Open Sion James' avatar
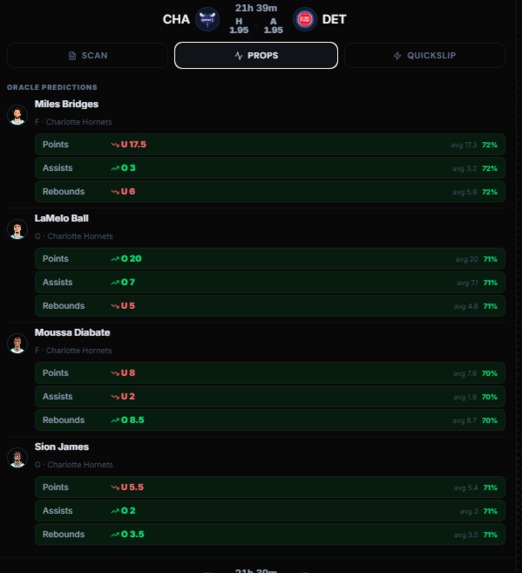This screenshot has height=573, width=522. [17, 458]
